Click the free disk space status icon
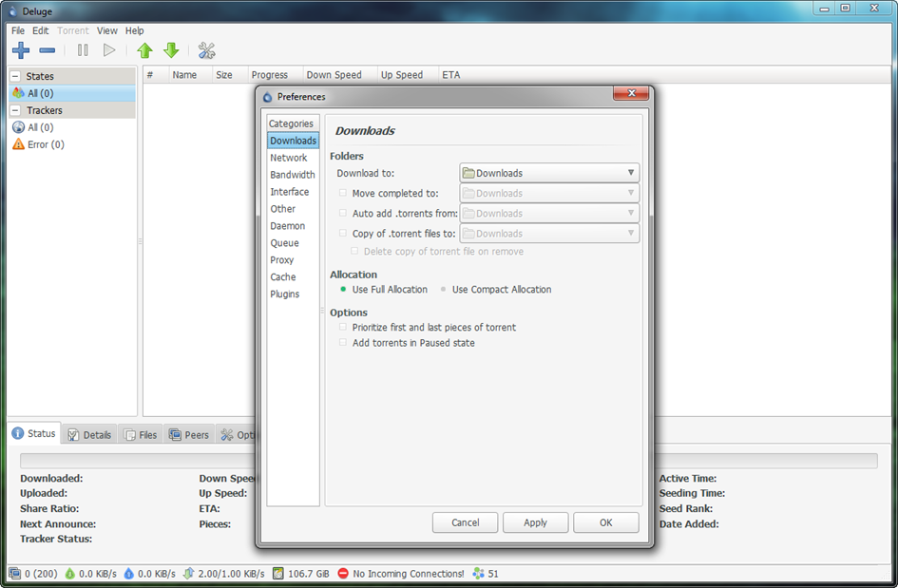 (x=278, y=573)
